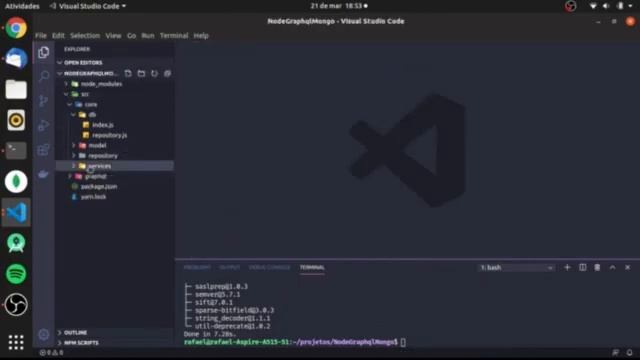640x360 pixels.
Task: Open notifications bell in status bar
Action: pos(629,352)
